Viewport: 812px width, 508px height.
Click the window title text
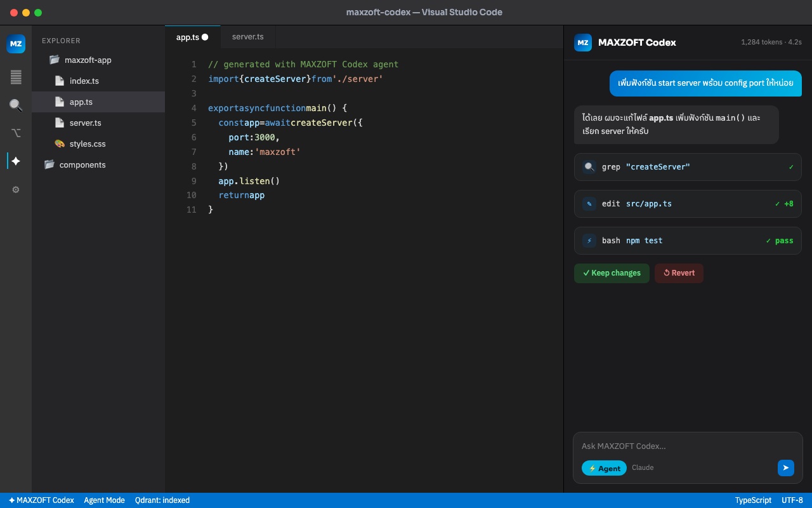(424, 12)
